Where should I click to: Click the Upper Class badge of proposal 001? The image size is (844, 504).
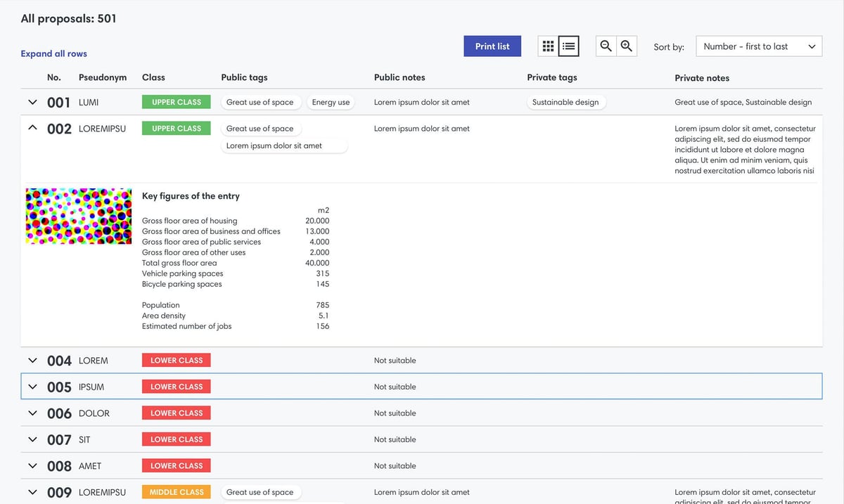coord(177,103)
